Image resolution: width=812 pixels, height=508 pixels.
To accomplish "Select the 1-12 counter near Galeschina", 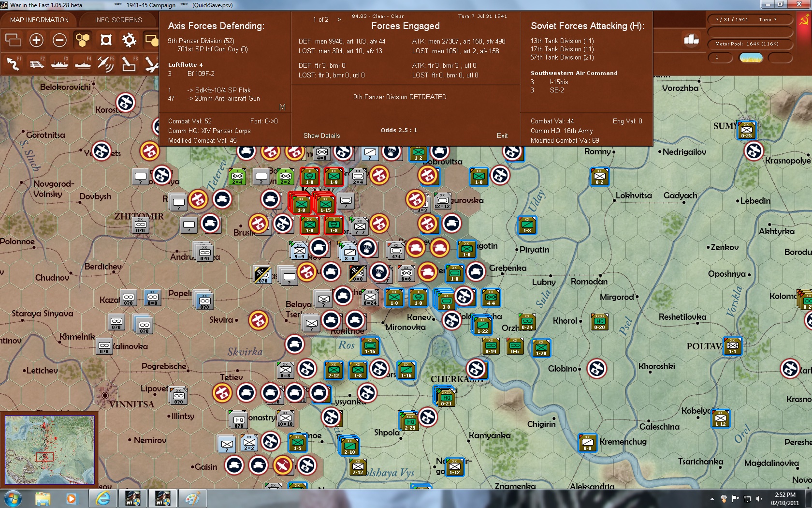I will 720,418.
